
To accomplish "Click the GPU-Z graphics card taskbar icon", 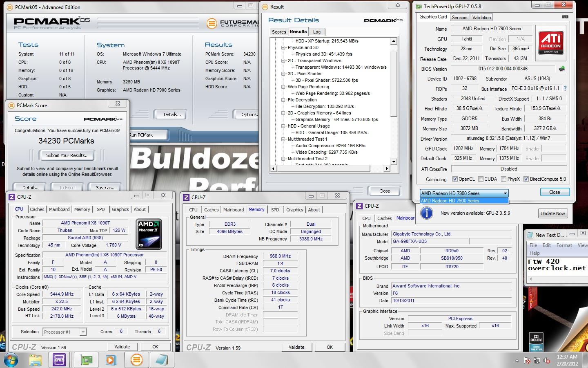I will pos(86,360).
